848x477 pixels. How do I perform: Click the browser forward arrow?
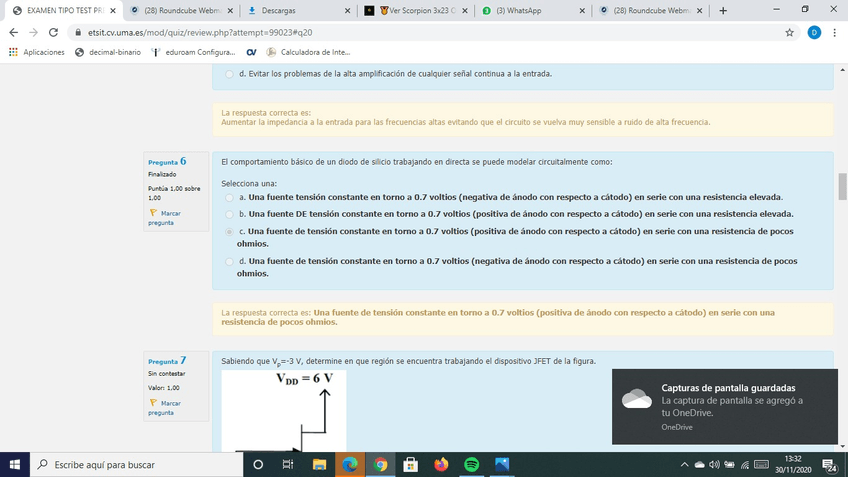(x=34, y=32)
